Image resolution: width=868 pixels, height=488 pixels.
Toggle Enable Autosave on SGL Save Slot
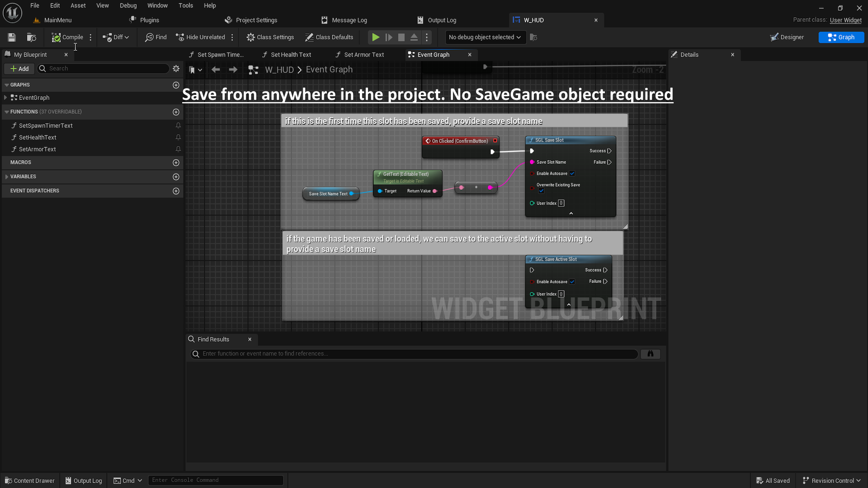pyautogui.click(x=572, y=174)
